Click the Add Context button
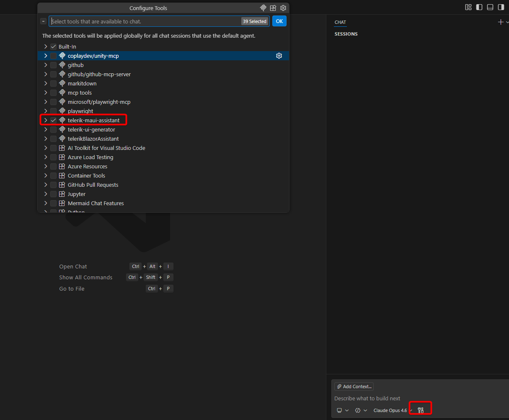Screen dimensions: 509x420 click(x=354, y=387)
